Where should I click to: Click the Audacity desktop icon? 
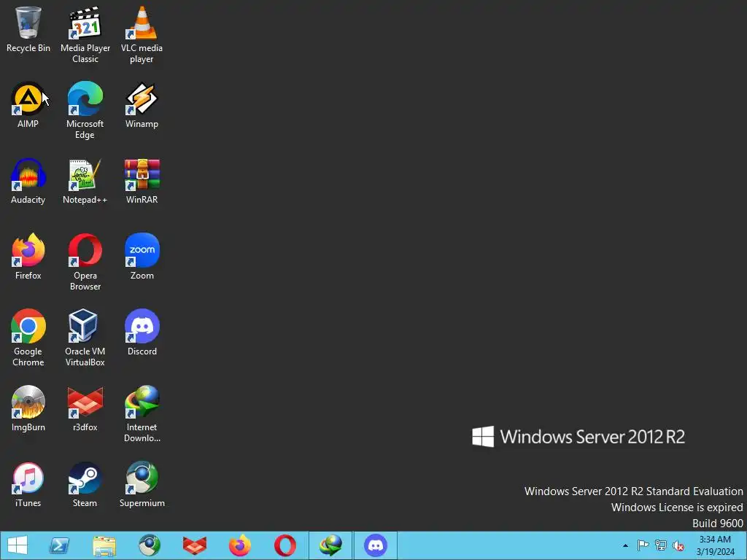[28, 182]
